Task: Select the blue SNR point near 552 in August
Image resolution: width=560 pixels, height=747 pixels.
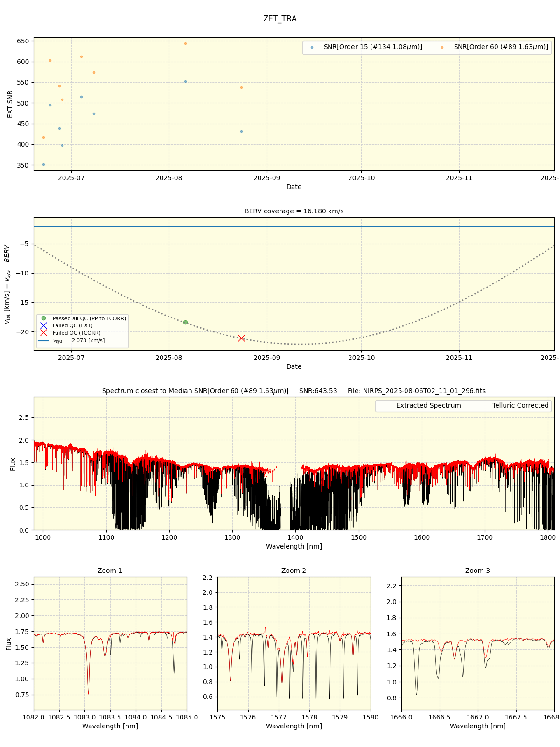Action: point(185,82)
